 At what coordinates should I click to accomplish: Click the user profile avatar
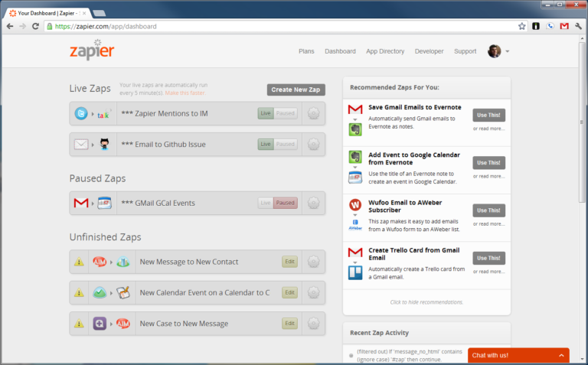tap(495, 51)
